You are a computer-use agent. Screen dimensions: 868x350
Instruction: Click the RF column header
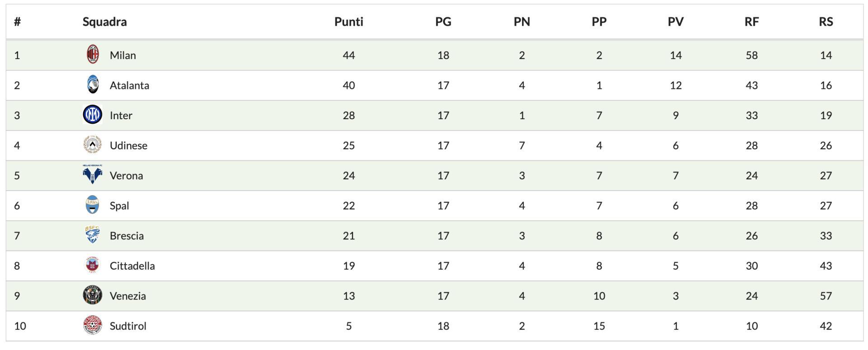click(x=751, y=22)
